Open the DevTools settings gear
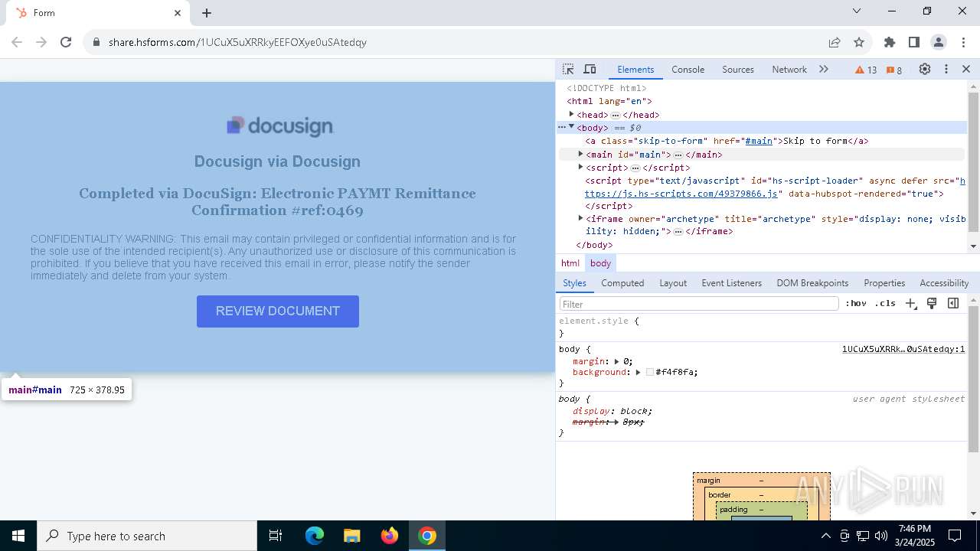 click(x=925, y=69)
